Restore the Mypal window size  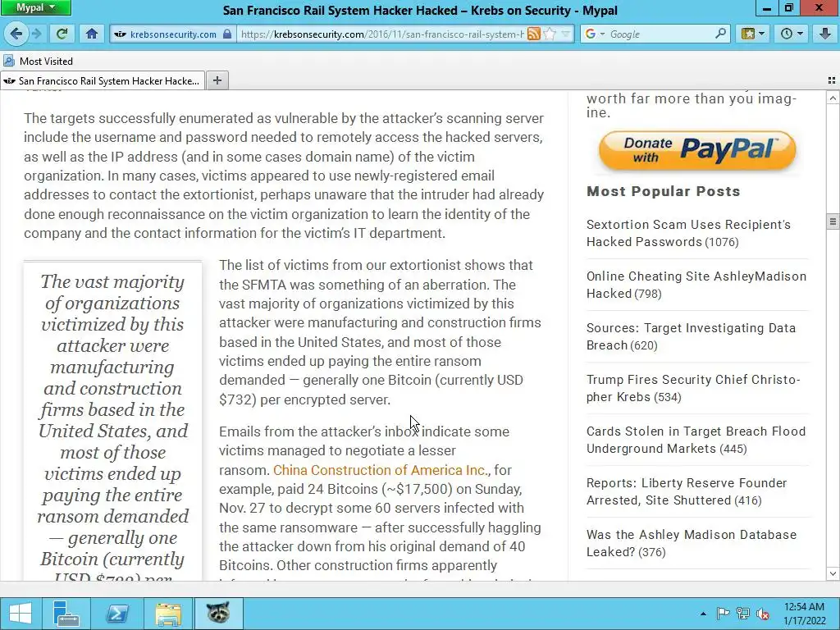788,8
